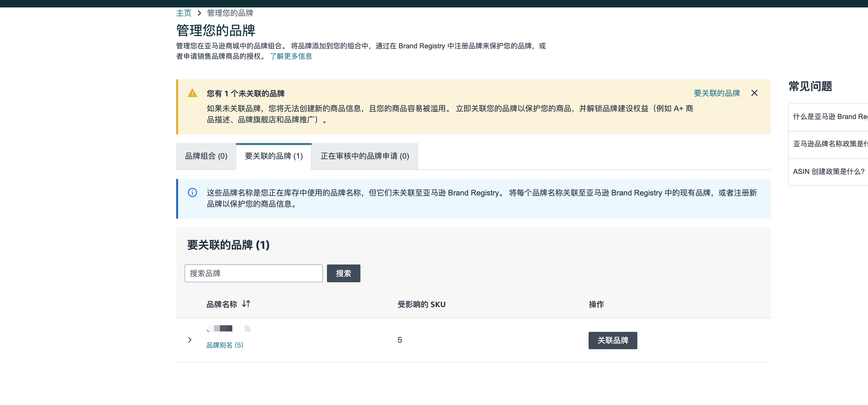Expand FAQ 亚马逊品牌名称政策
The image size is (868, 405).
[x=829, y=144]
